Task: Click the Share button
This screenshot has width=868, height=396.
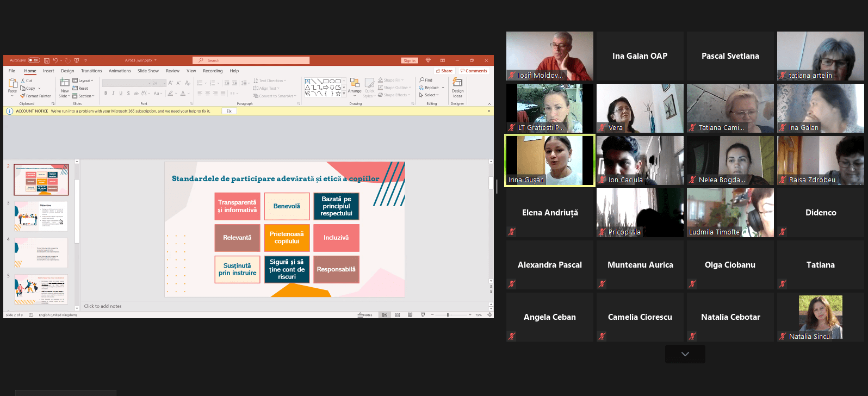Action: point(444,71)
